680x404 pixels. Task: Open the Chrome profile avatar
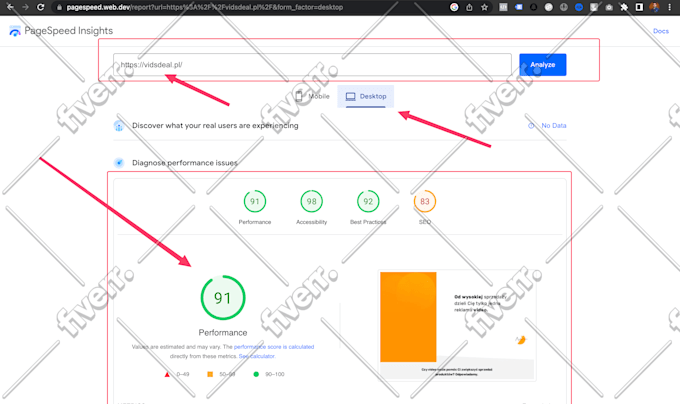pyautogui.click(x=654, y=7)
